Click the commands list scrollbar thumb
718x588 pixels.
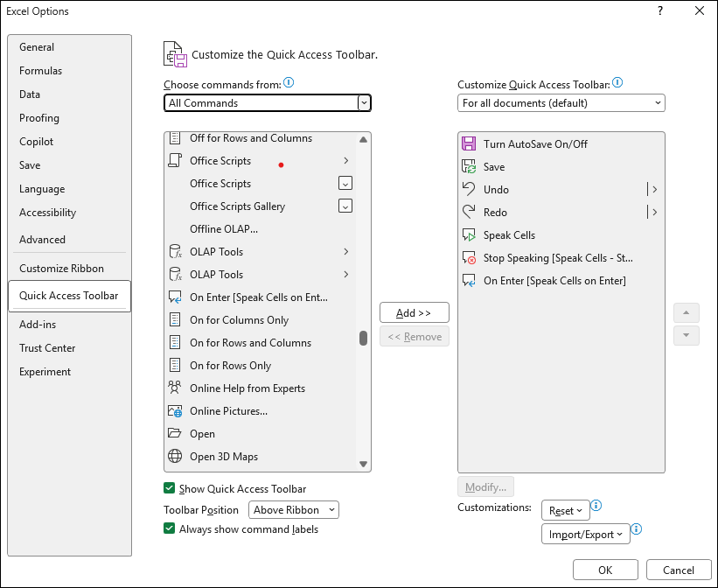coord(363,339)
